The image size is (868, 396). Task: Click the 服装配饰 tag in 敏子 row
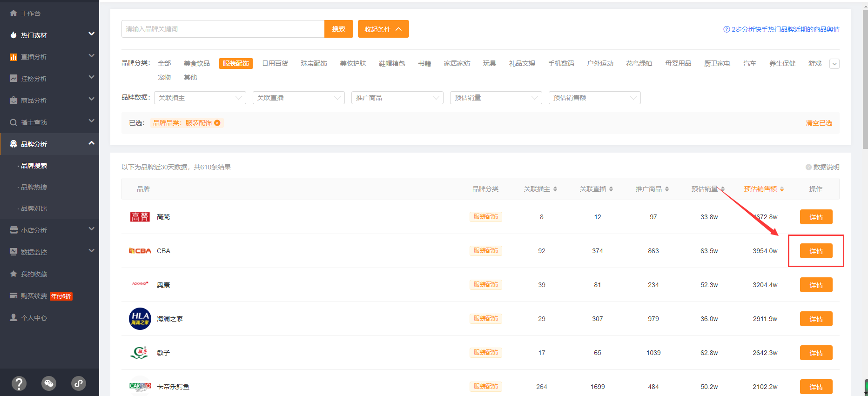(x=486, y=353)
